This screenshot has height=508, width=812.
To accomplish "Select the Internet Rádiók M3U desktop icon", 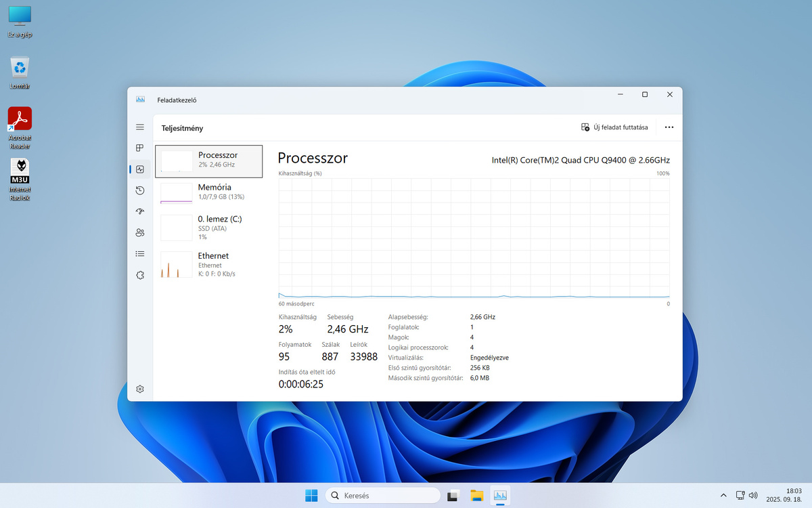I will 20,180.
